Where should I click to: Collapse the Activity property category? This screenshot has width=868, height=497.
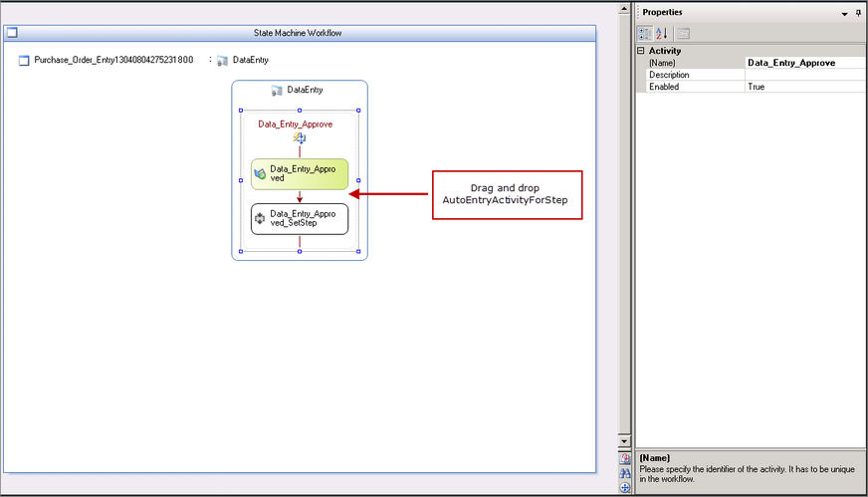point(641,51)
